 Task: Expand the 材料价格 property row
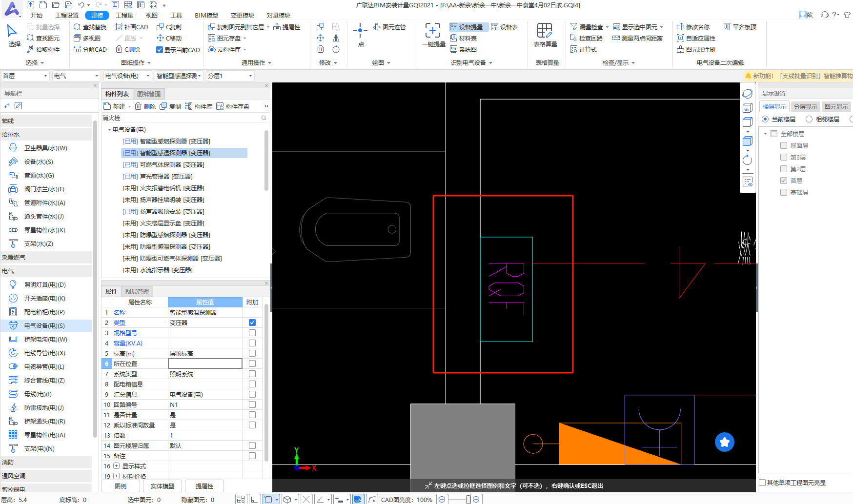116,476
